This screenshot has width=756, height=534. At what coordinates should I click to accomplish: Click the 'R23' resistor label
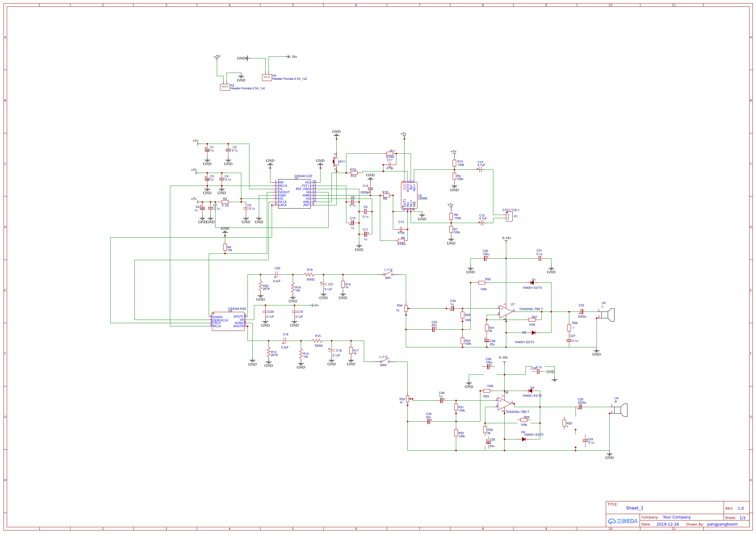tap(486, 396)
